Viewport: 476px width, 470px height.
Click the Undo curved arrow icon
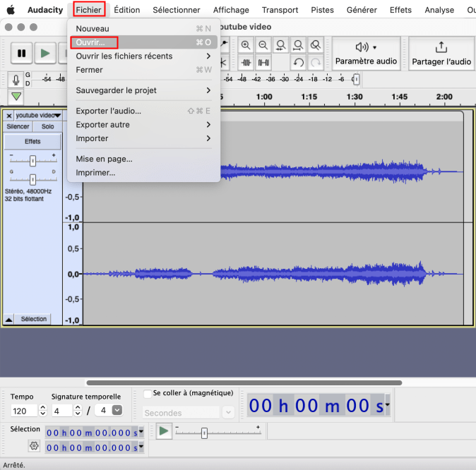(299, 63)
